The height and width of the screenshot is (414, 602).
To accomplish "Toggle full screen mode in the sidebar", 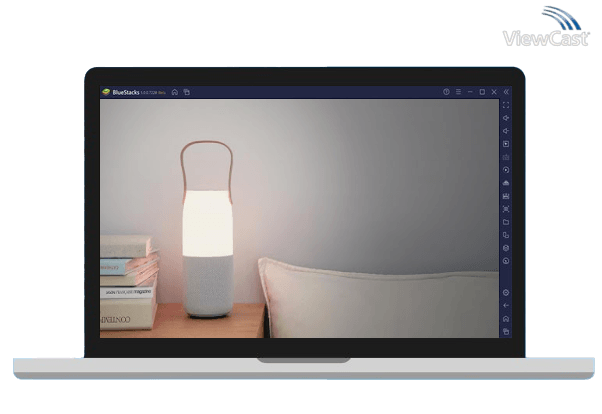I will tap(506, 105).
